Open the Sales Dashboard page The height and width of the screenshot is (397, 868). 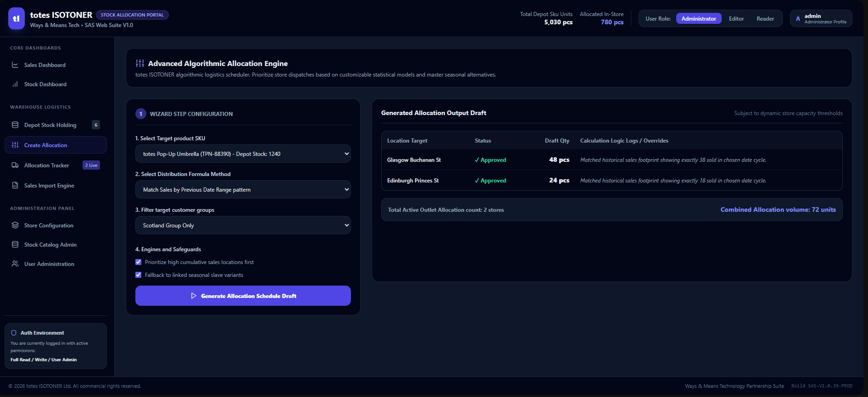[x=56, y=65]
